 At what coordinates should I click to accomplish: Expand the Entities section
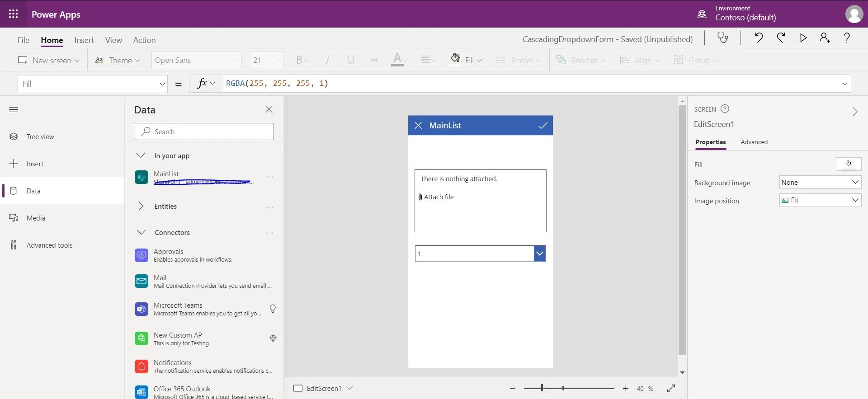tap(141, 206)
